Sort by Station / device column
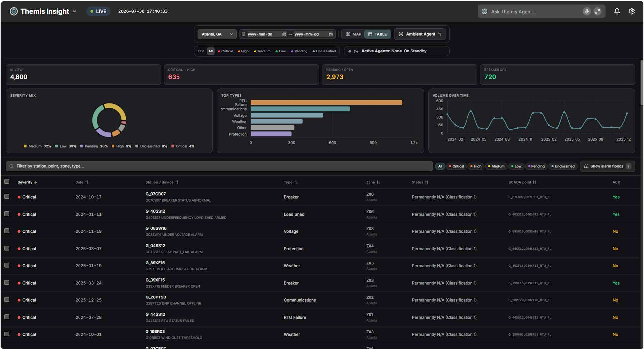The width and height of the screenshot is (644, 349). [x=162, y=182]
